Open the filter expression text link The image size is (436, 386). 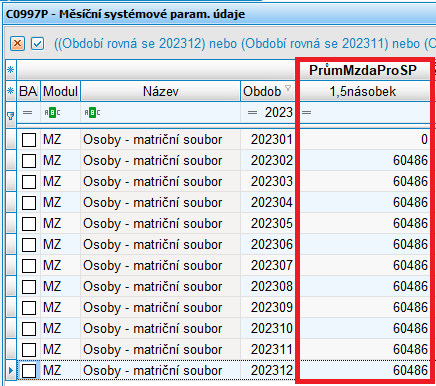click(x=245, y=44)
